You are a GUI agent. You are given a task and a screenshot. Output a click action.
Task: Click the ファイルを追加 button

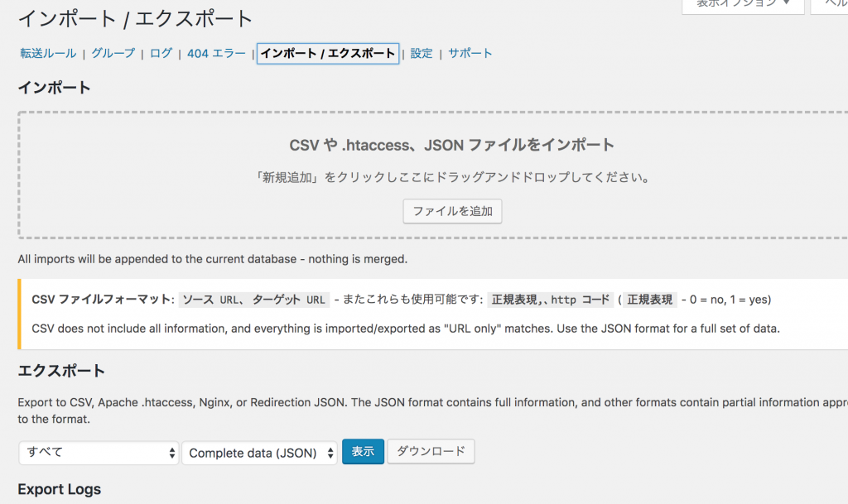pyautogui.click(x=452, y=211)
